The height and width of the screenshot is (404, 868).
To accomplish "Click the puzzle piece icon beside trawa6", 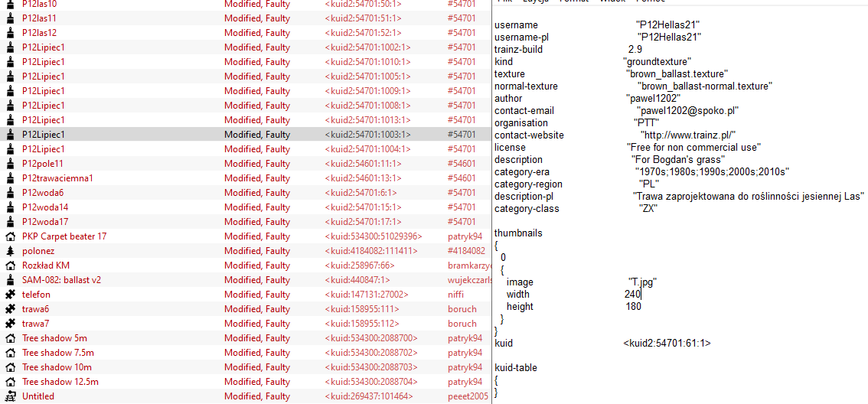I will (10, 309).
